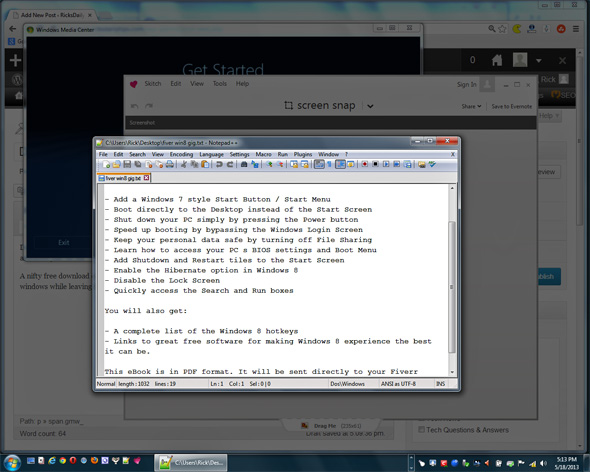Expand the Help dropdown in the WordPress page

pos(549,116)
